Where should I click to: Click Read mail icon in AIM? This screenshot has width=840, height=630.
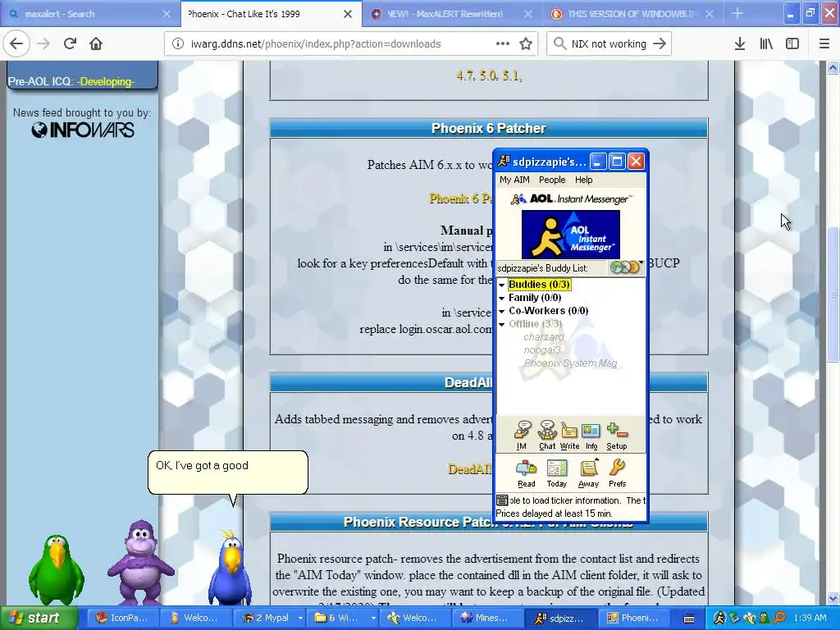pyautogui.click(x=526, y=473)
